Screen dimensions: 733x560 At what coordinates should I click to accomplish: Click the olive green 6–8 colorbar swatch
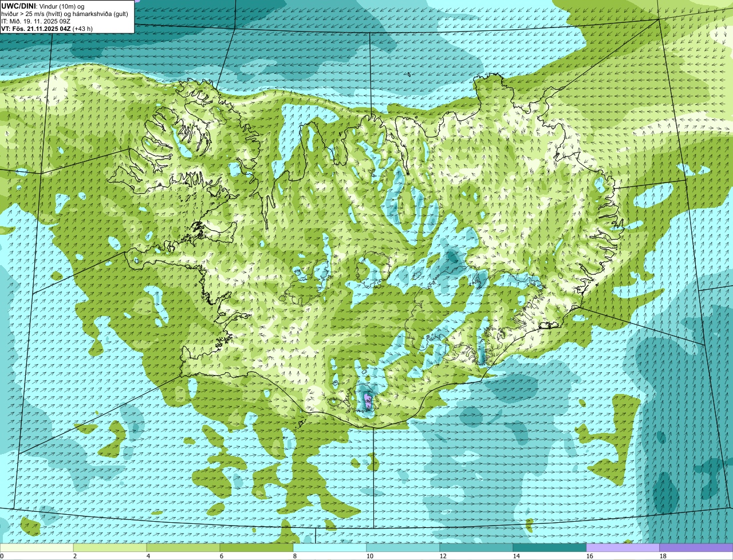coord(257,548)
